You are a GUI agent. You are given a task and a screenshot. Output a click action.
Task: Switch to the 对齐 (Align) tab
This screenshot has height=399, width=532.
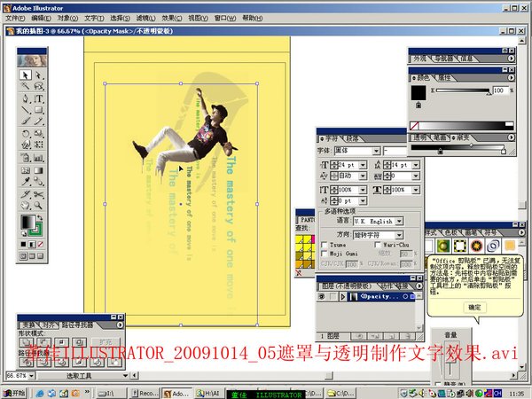click(x=49, y=325)
